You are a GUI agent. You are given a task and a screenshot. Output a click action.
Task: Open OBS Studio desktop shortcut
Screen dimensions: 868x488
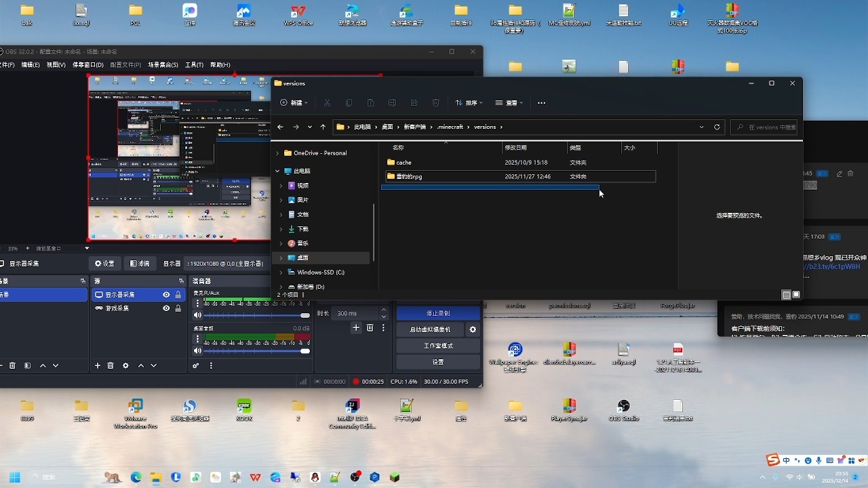pyautogui.click(x=624, y=409)
